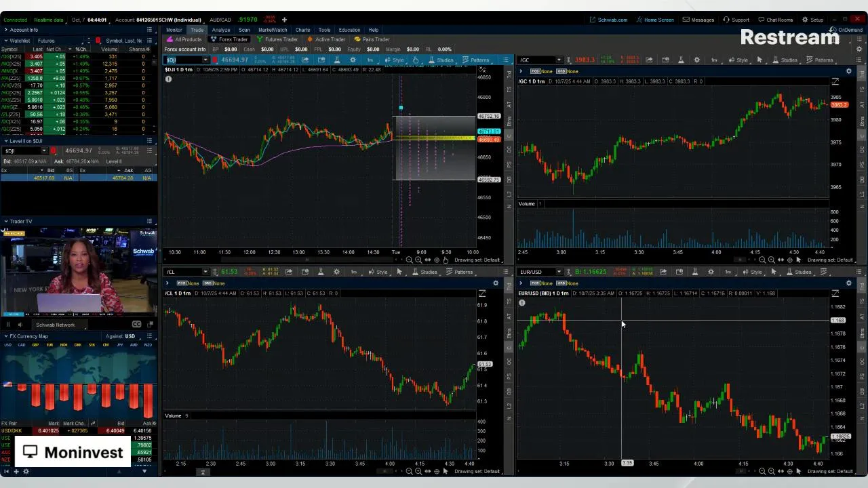Open Studies on /CL chart
Image resolution: width=868 pixels, height=488 pixels.
(x=425, y=272)
